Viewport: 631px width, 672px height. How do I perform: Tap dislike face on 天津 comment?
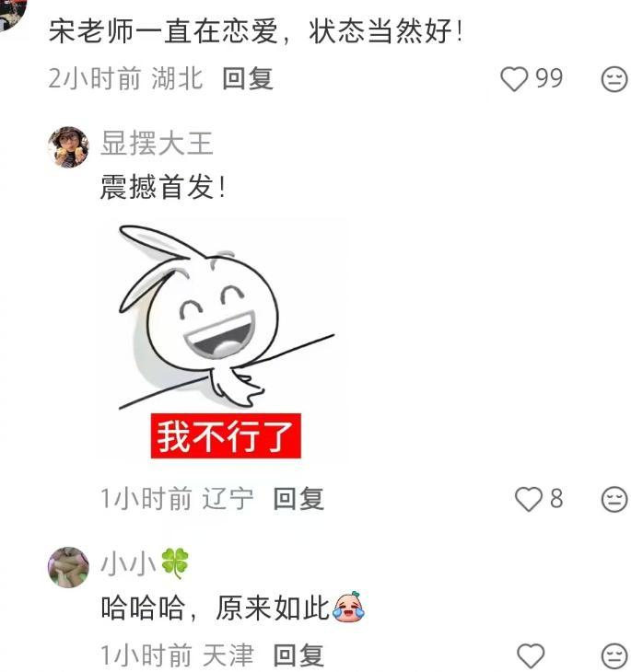tap(614, 655)
